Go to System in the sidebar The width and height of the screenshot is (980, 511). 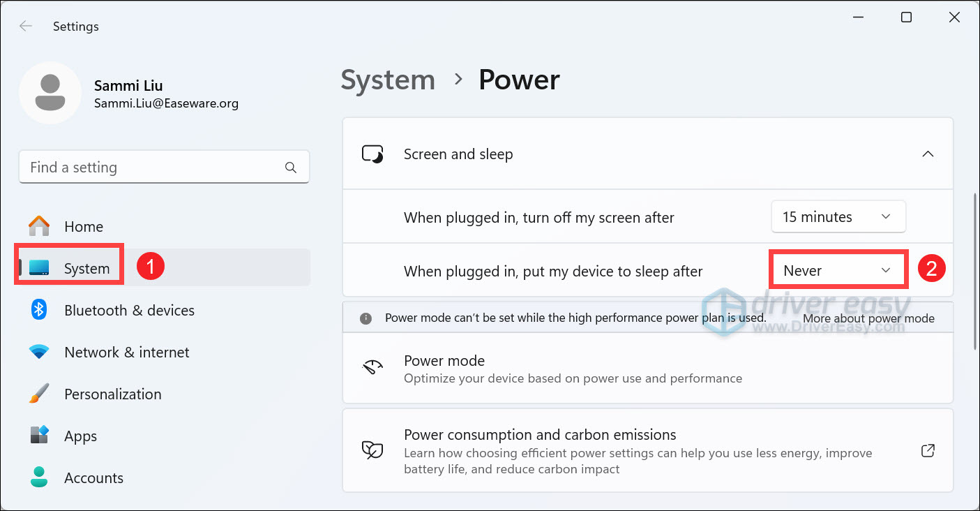click(x=86, y=269)
